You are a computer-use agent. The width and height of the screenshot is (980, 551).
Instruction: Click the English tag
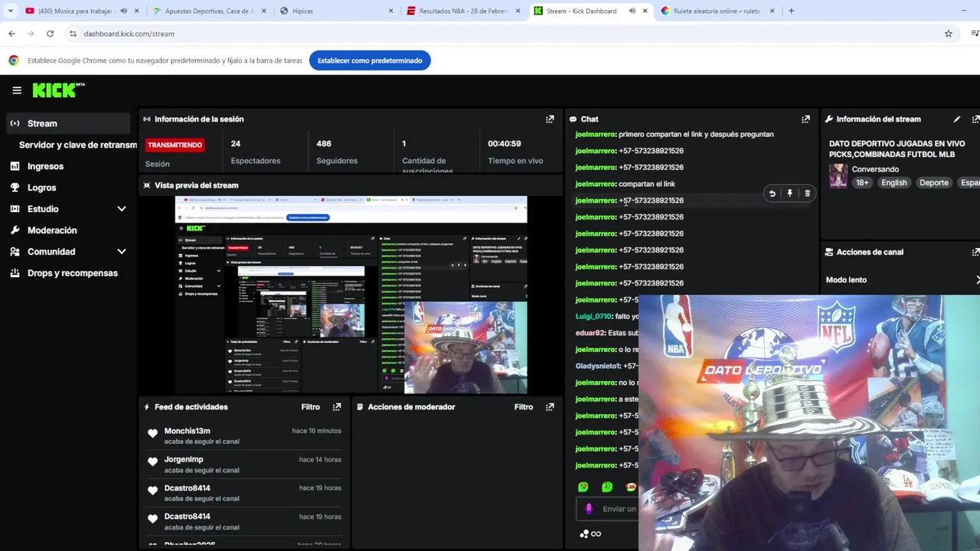tap(893, 183)
